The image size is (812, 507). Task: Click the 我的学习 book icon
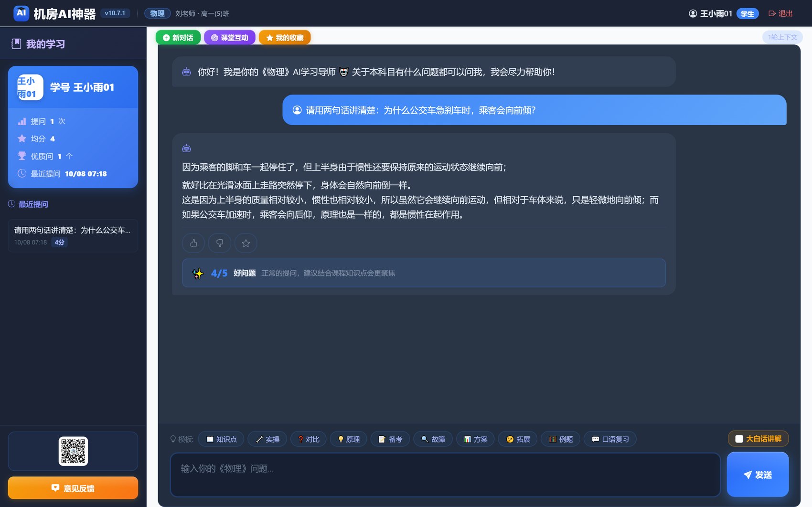coord(16,44)
